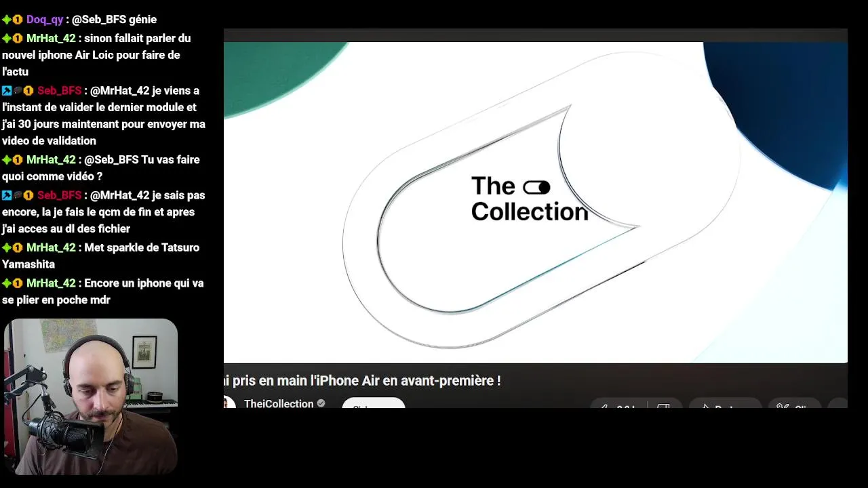This screenshot has height=488, width=868.
Task: Click the Doq_qy username in chat
Action: tap(45, 20)
